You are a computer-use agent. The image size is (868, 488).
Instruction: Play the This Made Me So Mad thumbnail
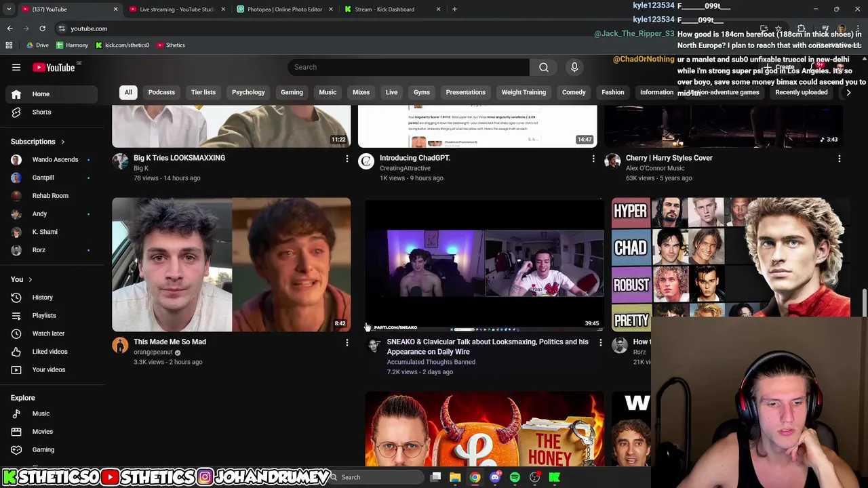point(231,265)
